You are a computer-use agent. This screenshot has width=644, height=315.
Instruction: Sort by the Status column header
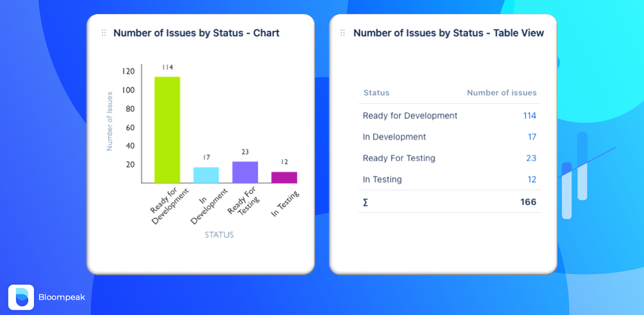(x=376, y=93)
